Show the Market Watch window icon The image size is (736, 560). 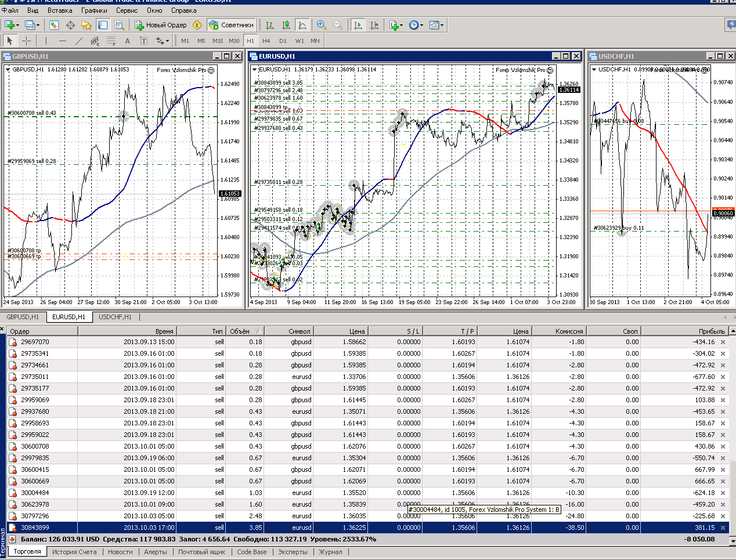coord(54,25)
